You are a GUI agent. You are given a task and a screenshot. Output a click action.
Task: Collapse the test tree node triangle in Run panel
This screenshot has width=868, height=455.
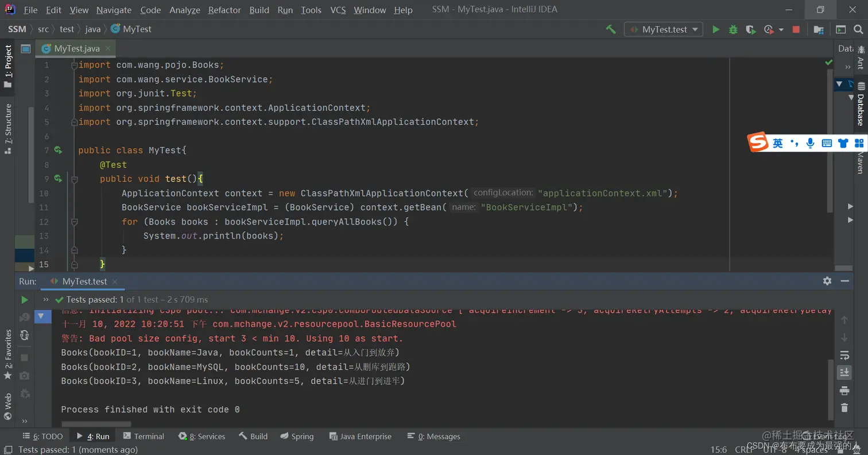click(x=40, y=316)
